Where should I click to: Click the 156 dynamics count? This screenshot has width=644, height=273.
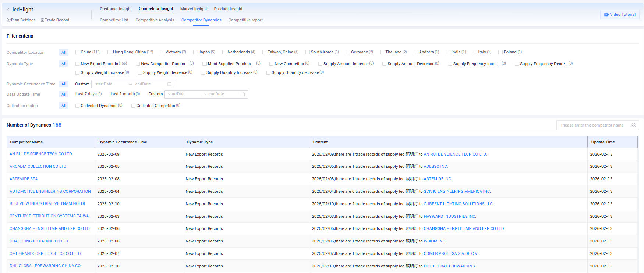pyautogui.click(x=57, y=125)
